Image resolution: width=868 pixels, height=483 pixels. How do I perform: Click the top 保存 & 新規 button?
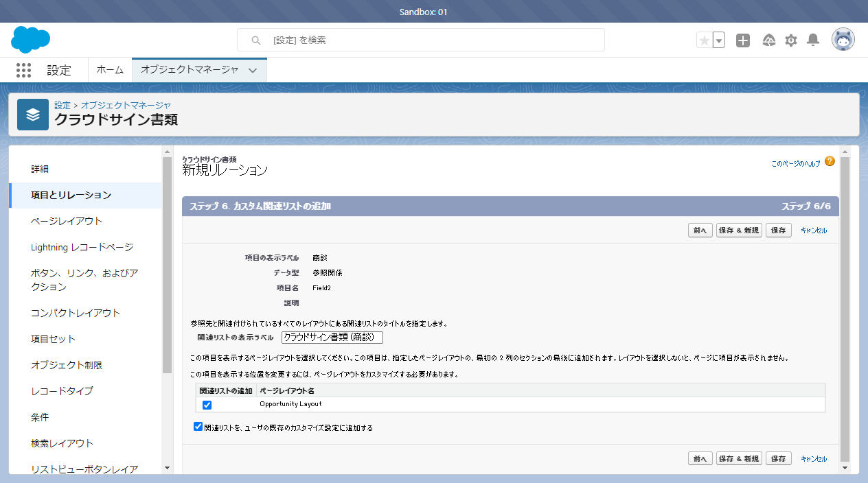point(739,231)
